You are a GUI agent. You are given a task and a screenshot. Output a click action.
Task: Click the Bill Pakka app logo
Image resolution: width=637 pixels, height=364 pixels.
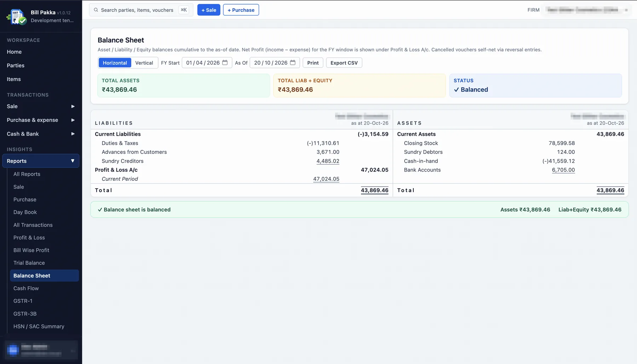(x=17, y=17)
